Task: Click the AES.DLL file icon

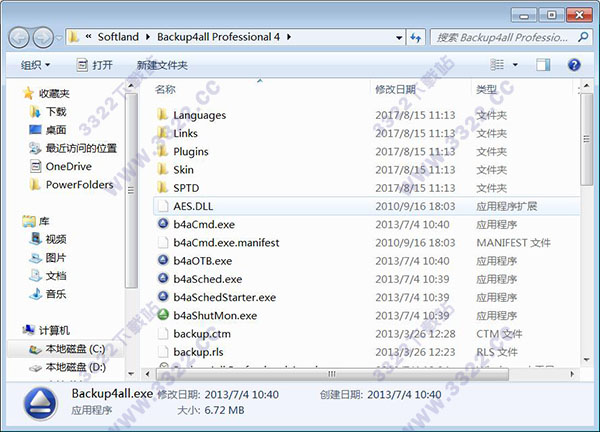Action: coord(163,206)
